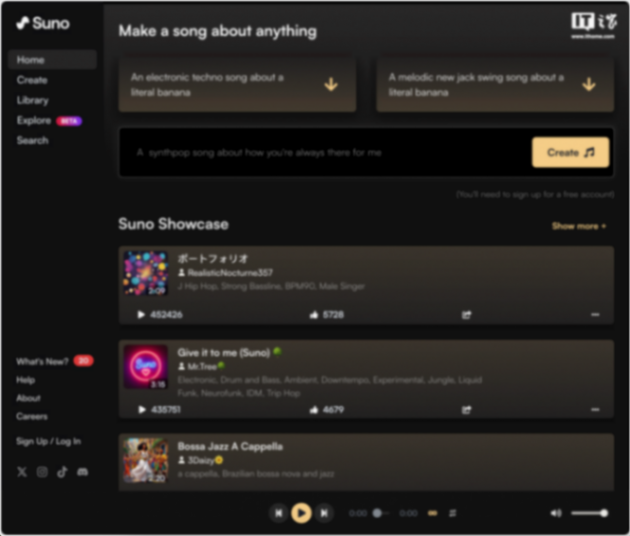The width and height of the screenshot is (630, 536).
Task: Open Suno's X (Twitter) profile icon
Action: (22, 472)
